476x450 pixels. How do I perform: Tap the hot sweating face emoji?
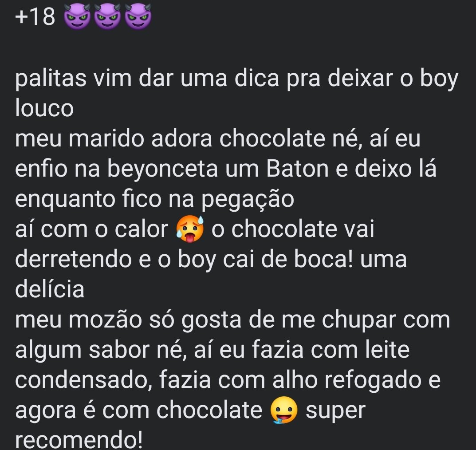tap(190, 229)
